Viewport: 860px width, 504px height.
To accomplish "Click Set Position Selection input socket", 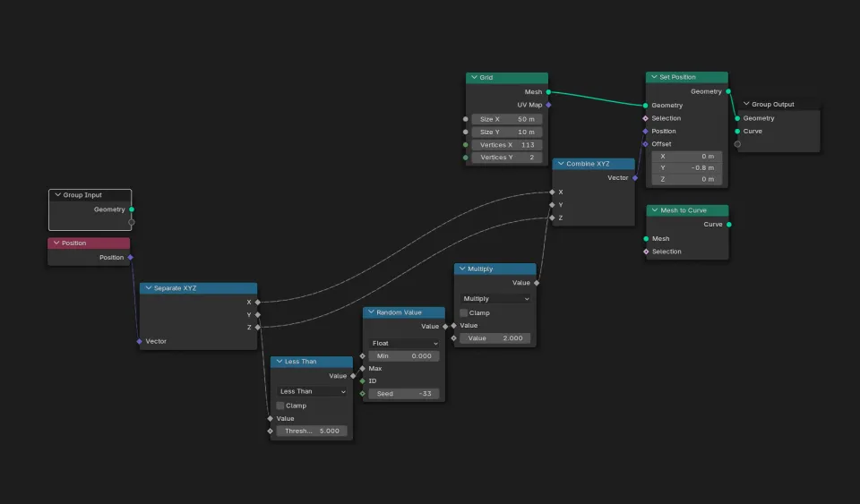I will pyautogui.click(x=646, y=118).
